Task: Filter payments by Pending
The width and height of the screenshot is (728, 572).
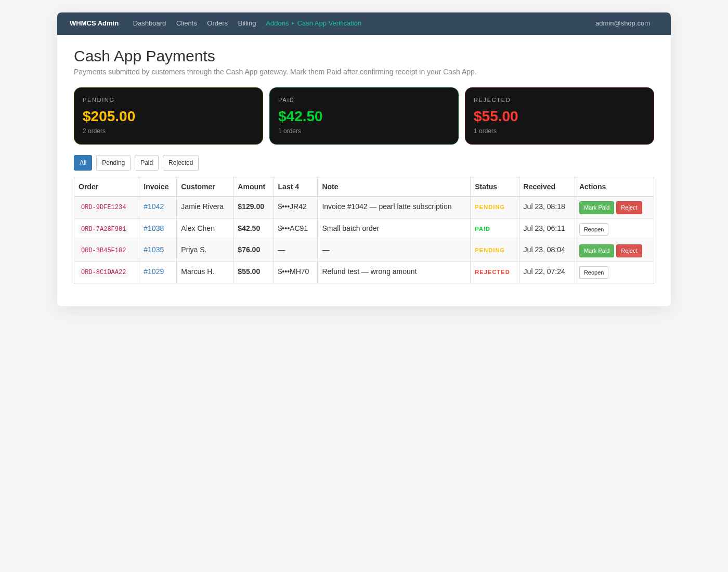Action: 113,163
